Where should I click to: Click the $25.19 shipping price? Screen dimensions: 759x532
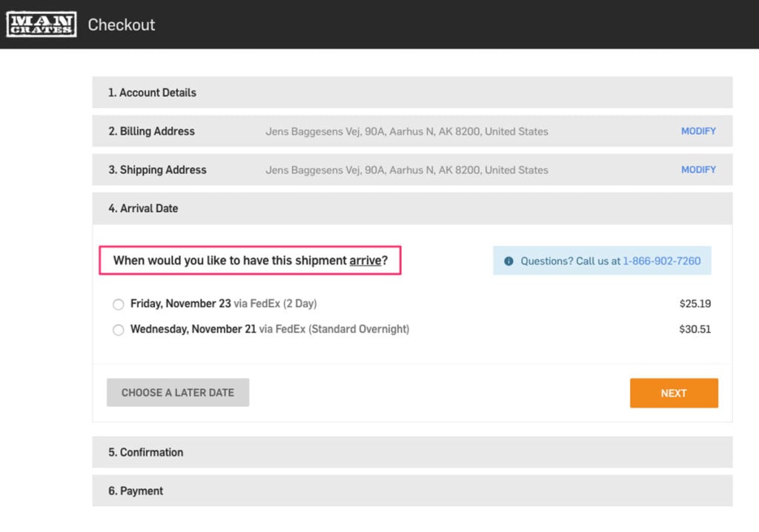click(x=695, y=304)
